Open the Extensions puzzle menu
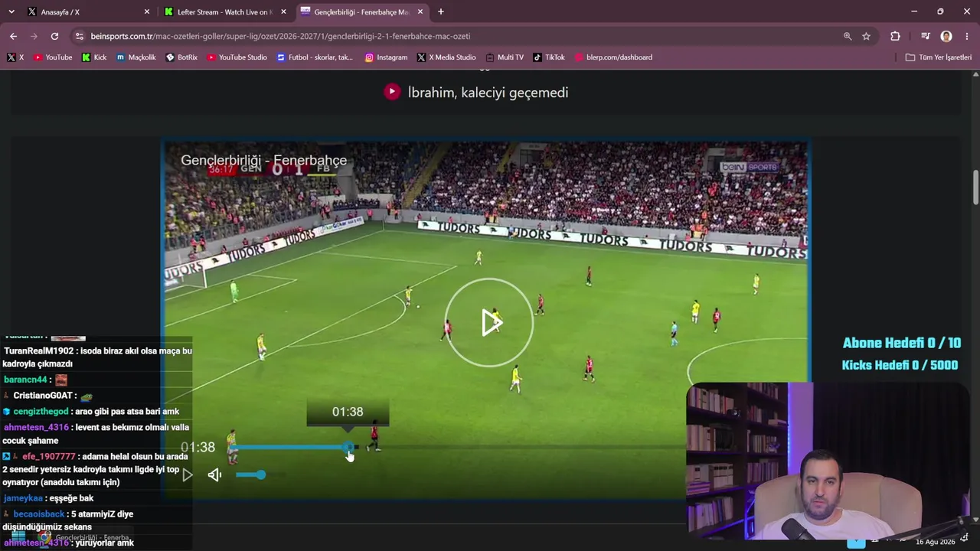 [x=895, y=36]
